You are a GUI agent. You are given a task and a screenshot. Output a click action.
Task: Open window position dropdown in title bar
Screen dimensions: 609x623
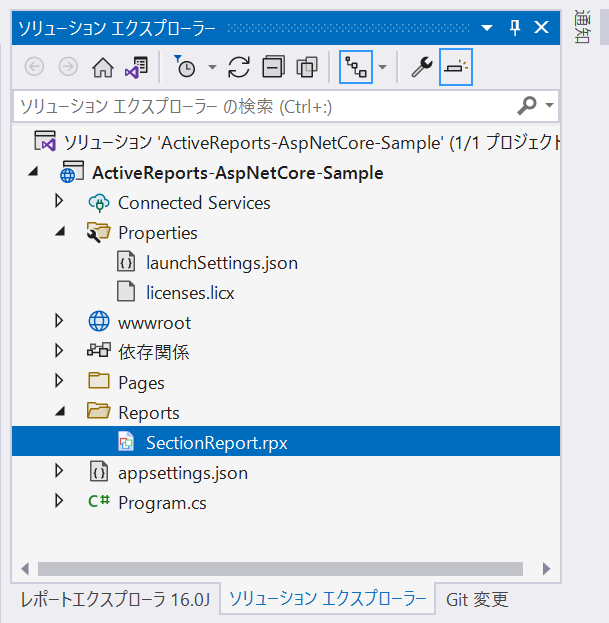click(x=487, y=28)
